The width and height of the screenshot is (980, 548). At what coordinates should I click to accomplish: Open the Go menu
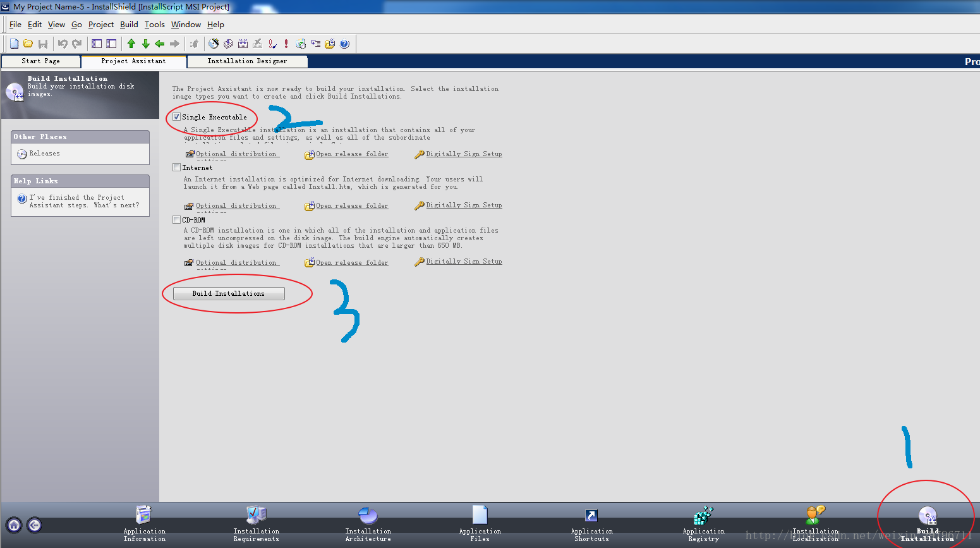point(76,25)
